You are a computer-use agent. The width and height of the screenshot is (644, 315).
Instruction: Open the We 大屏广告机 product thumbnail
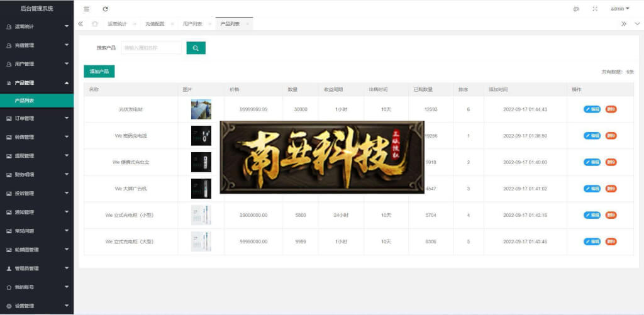(x=201, y=189)
